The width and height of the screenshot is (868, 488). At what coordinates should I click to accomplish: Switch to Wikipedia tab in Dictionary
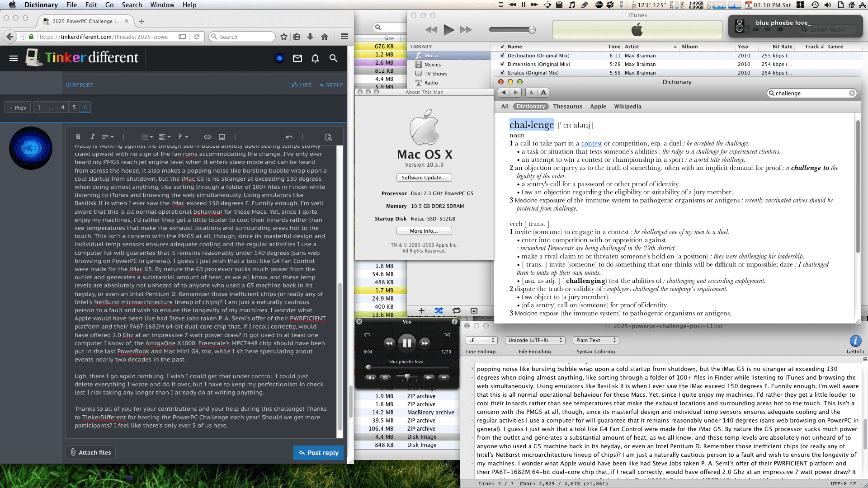pyautogui.click(x=627, y=107)
